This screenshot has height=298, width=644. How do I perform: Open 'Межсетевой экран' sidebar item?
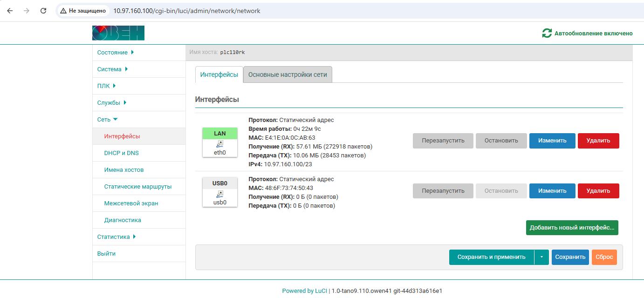[131, 203]
